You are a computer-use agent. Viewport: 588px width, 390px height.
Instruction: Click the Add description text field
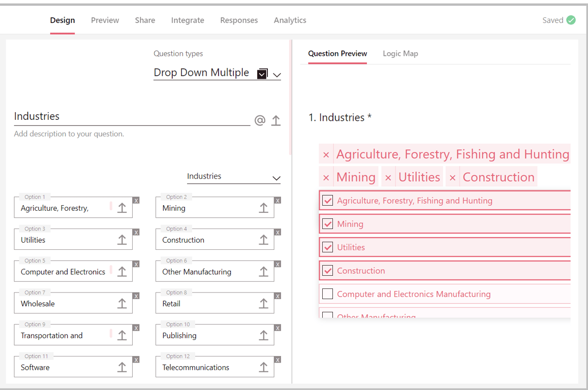[69, 134]
